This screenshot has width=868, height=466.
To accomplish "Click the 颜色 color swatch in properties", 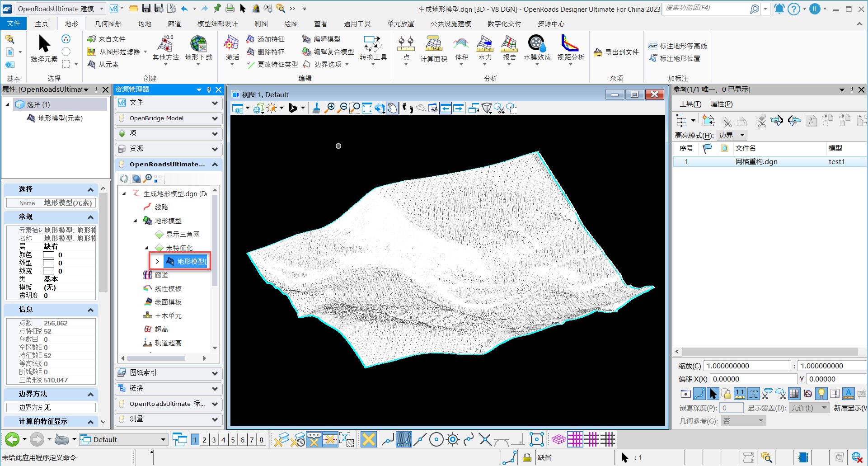I will point(48,255).
